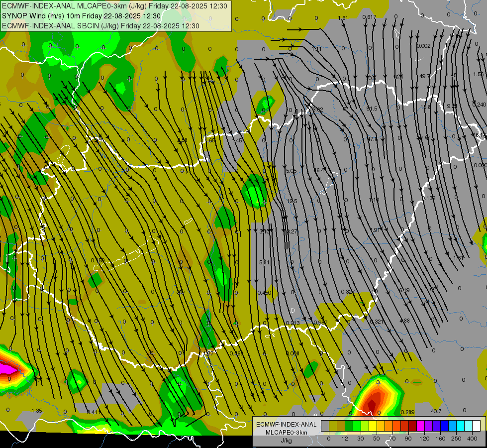The image size is (487, 448).
Task: Click the grid value '0.411'
Action: [94, 412]
